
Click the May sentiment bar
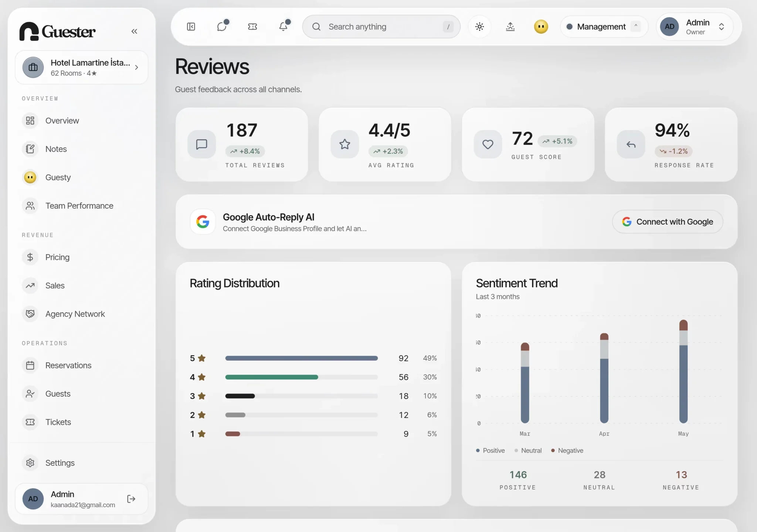683,372
